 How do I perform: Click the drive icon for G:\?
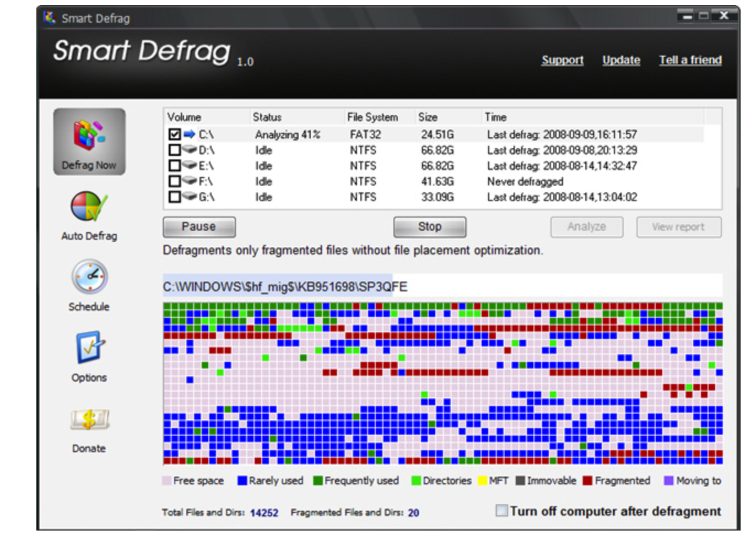[190, 196]
